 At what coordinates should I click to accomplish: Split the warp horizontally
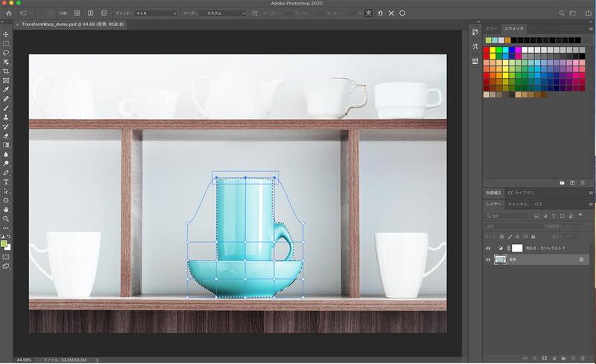(104, 13)
